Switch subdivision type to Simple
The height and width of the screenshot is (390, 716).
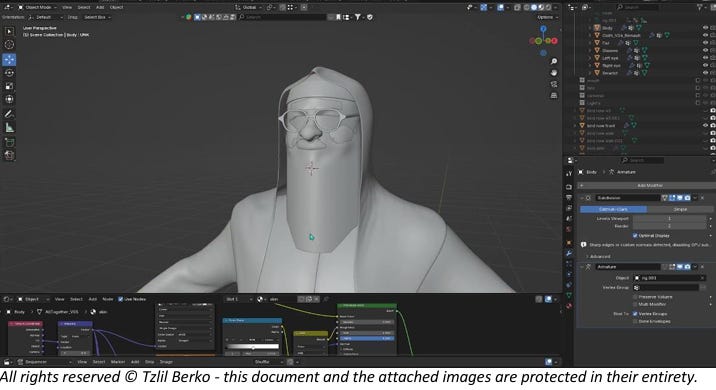tap(680, 209)
